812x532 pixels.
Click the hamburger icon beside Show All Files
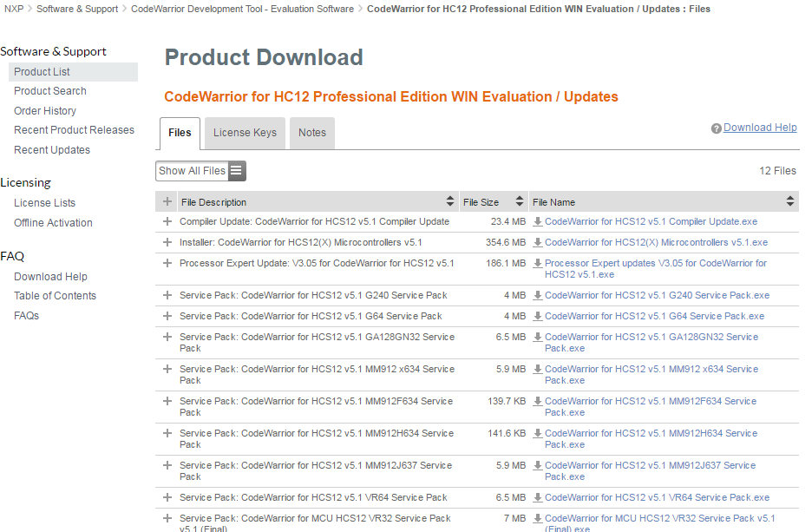[237, 171]
